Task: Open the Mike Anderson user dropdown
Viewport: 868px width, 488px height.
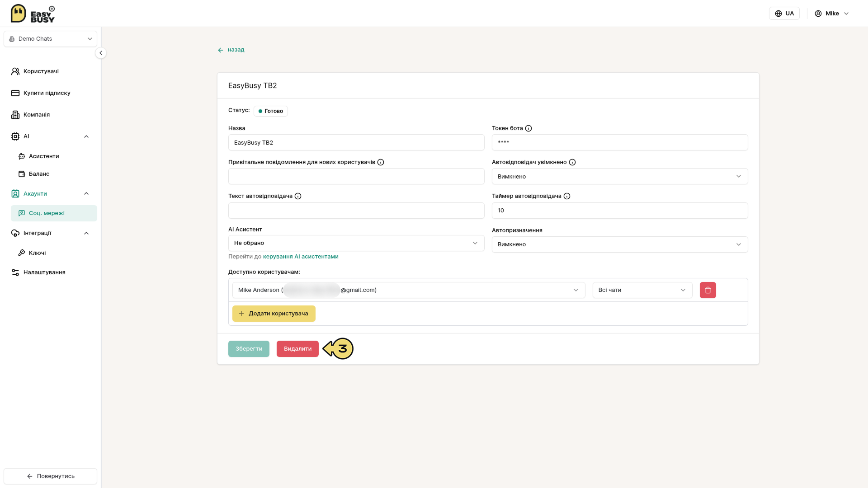Action: (x=409, y=290)
